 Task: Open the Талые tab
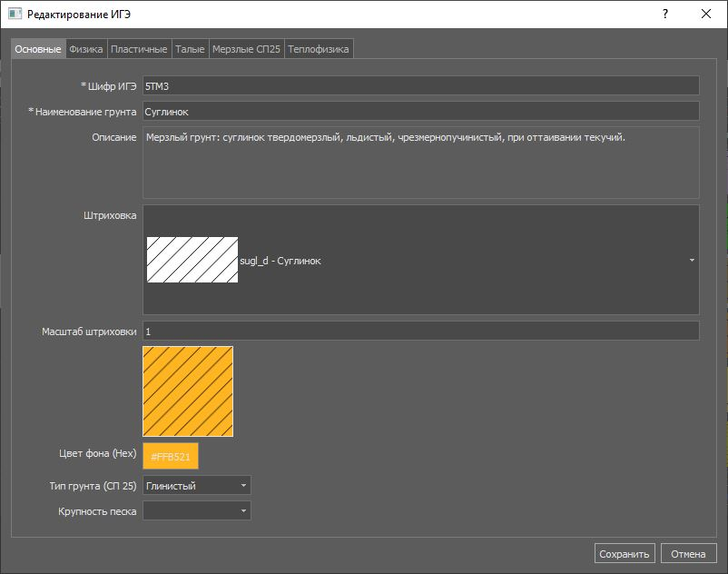point(190,49)
